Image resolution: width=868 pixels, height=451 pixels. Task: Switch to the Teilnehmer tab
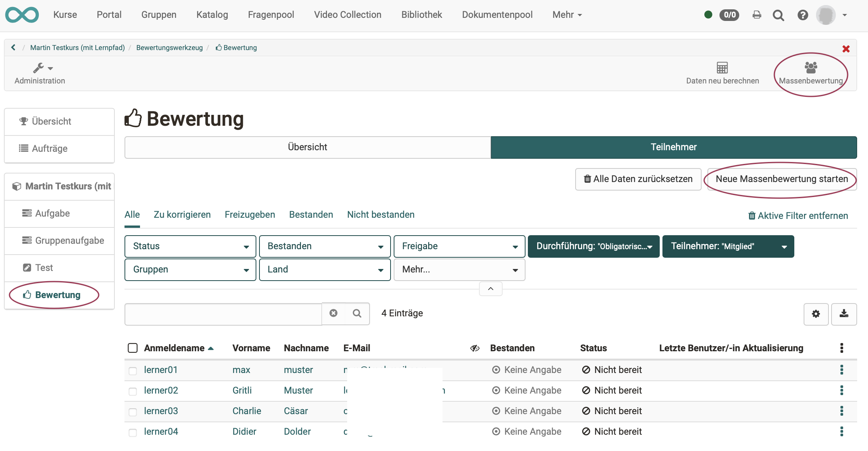point(674,147)
